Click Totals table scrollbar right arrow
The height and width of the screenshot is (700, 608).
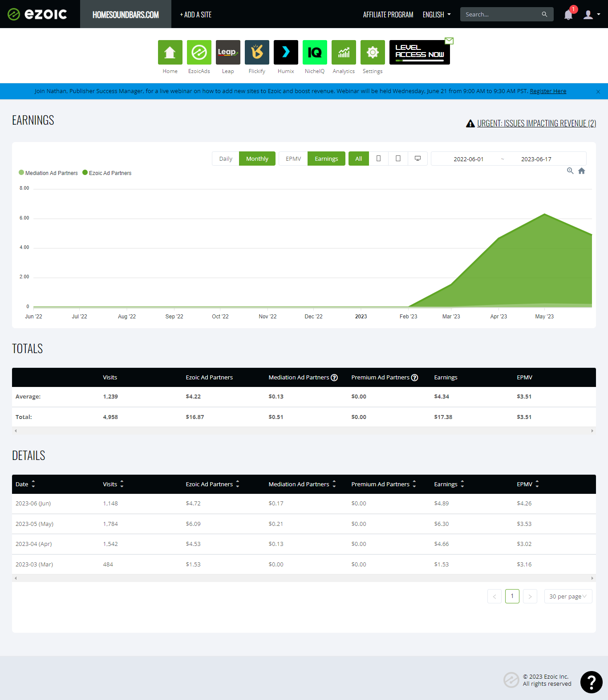[x=592, y=431]
